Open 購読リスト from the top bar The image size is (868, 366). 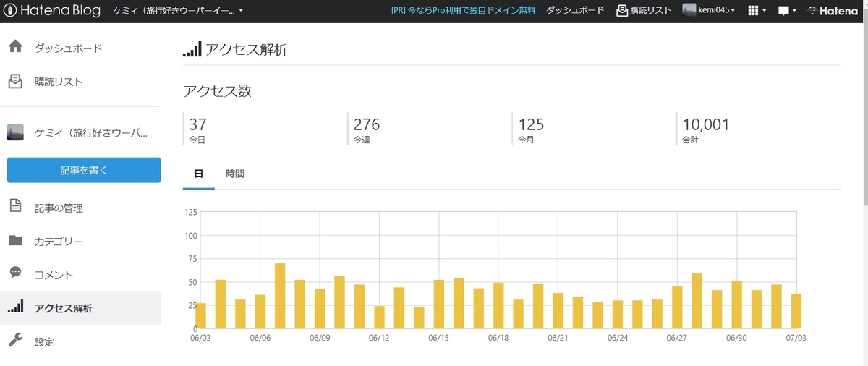point(644,11)
